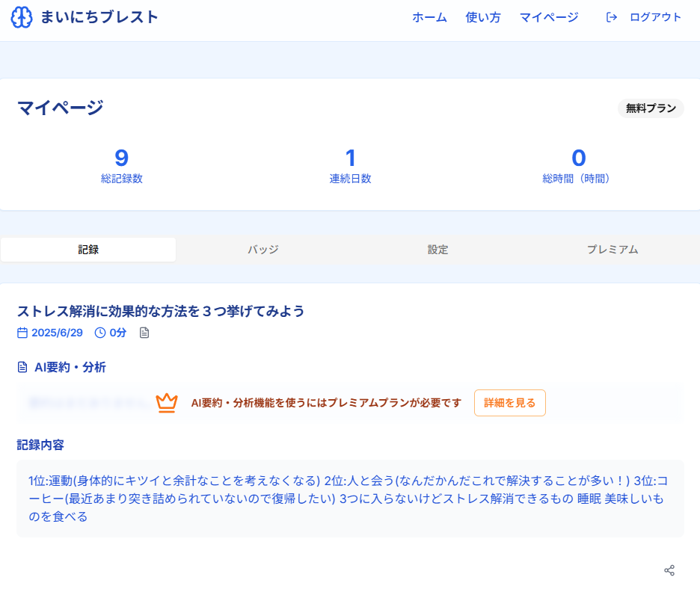
Task: Click the 無料プラン plan badge
Action: coord(651,108)
